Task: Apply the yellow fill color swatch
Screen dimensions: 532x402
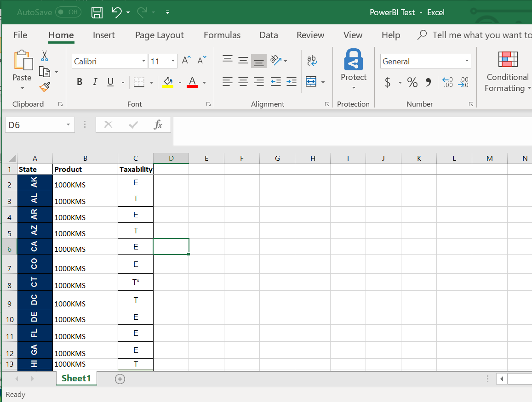Action: point(168,82)
